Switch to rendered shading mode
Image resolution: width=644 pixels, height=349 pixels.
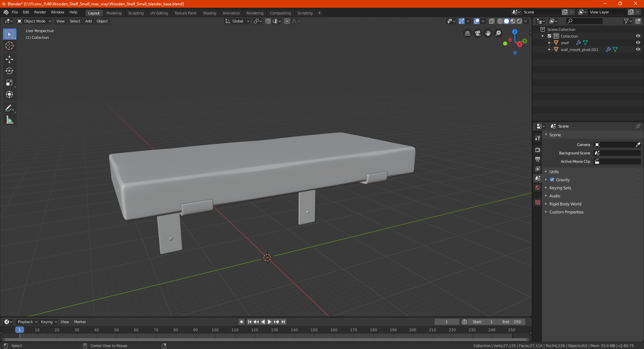[519, 21]
